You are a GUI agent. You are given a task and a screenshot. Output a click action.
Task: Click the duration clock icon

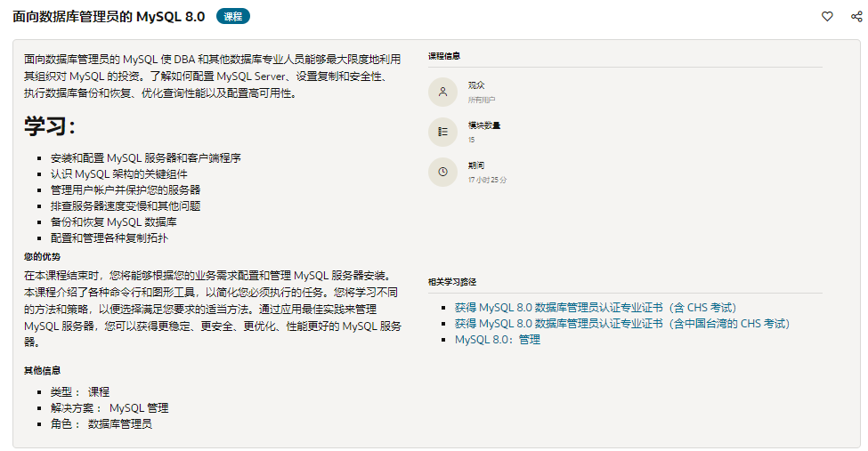(442, 172)
